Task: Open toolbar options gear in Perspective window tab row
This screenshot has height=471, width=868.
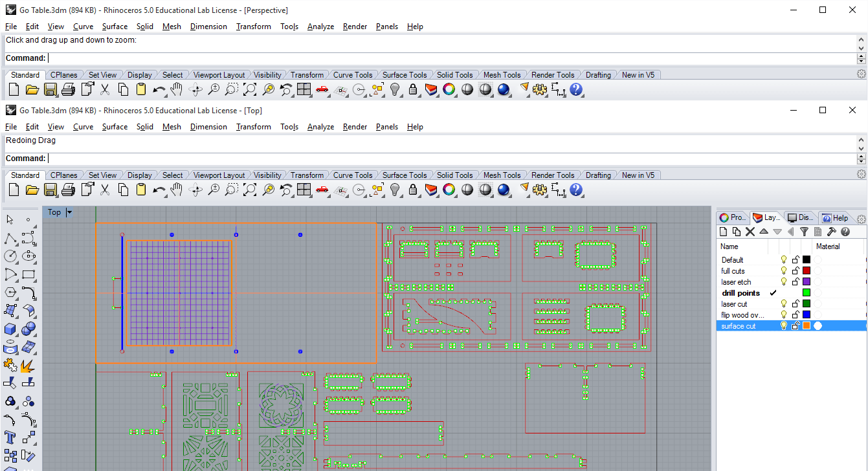Action: click(x=861, y=74)
